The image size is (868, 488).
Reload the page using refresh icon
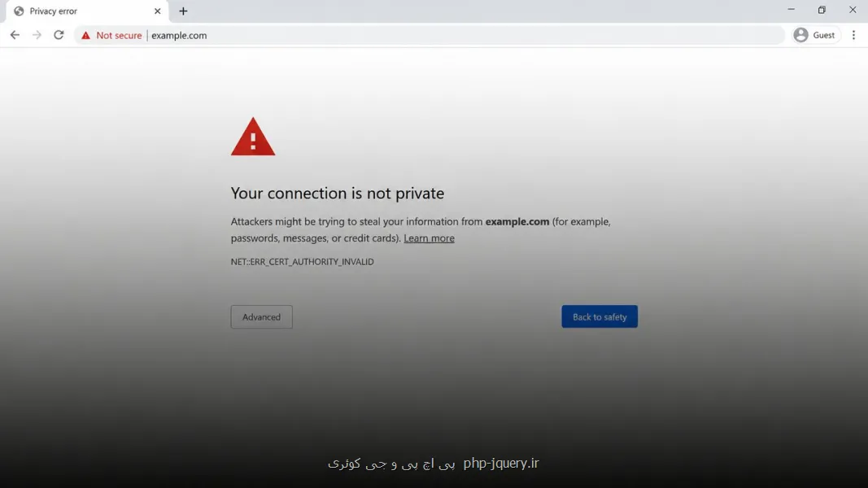[x=59, y=35]
